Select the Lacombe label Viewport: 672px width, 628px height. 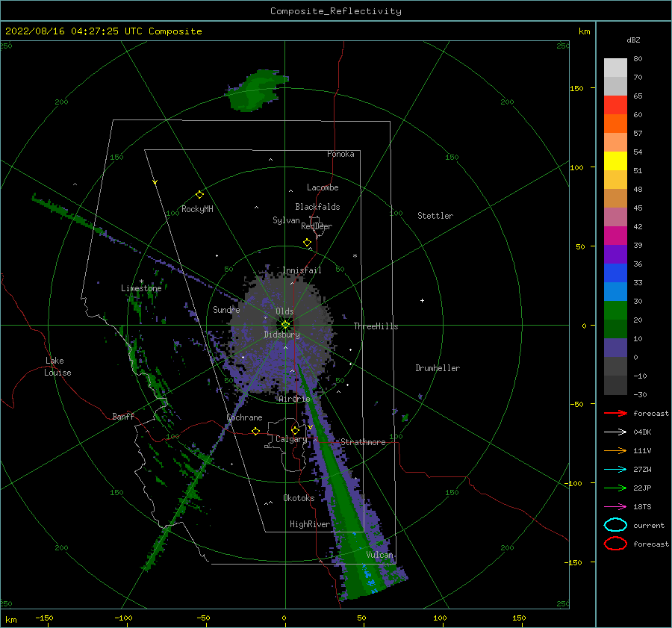point(323,187)
